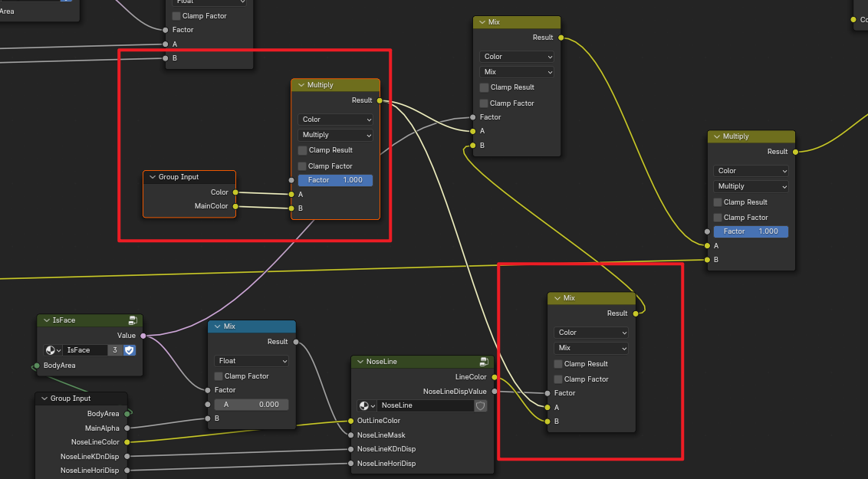Click the IsFace user count 3 button
The height and width of the screenshot is (479, 868).
[x=114, y=350]
